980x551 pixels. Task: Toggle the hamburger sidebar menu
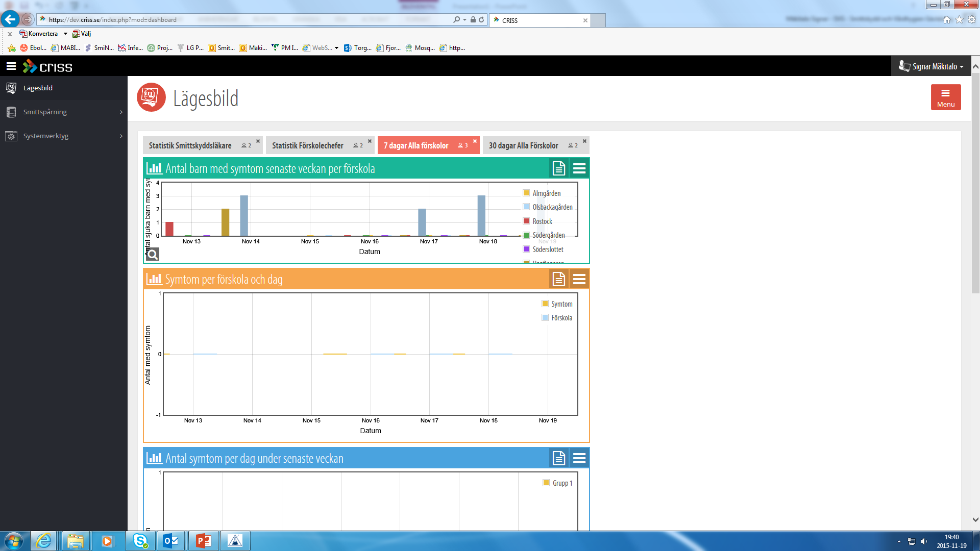[11, 66]
